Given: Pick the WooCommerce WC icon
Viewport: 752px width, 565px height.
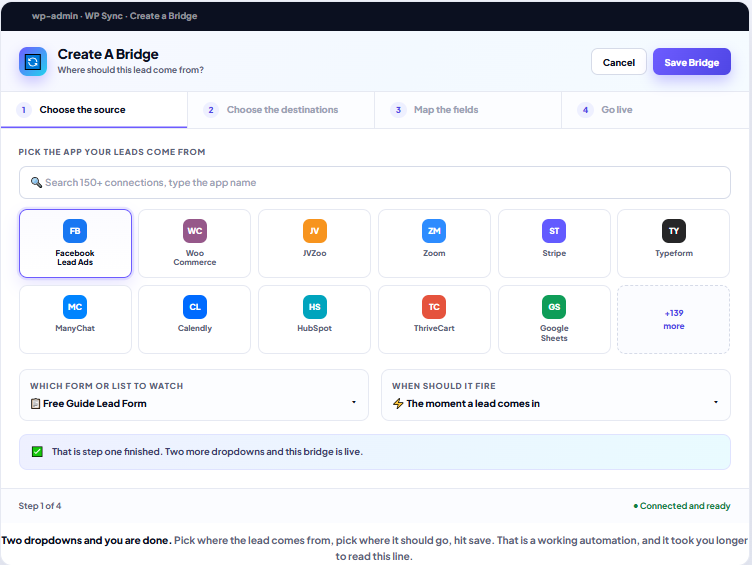Looking at the screenshot, I should tap(195, 231).
